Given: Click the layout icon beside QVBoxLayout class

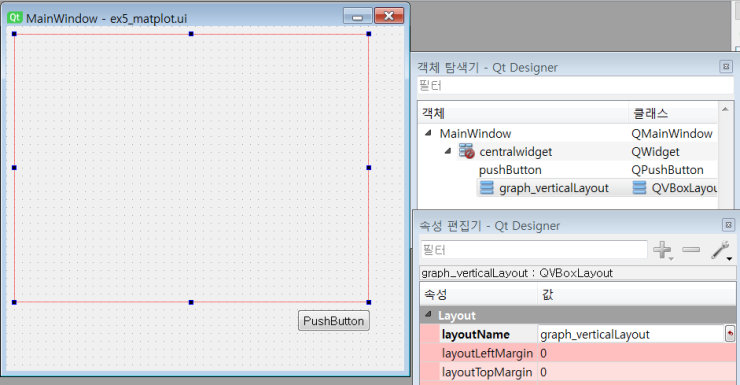Looking at the screenshot, I should coord(639,188).
